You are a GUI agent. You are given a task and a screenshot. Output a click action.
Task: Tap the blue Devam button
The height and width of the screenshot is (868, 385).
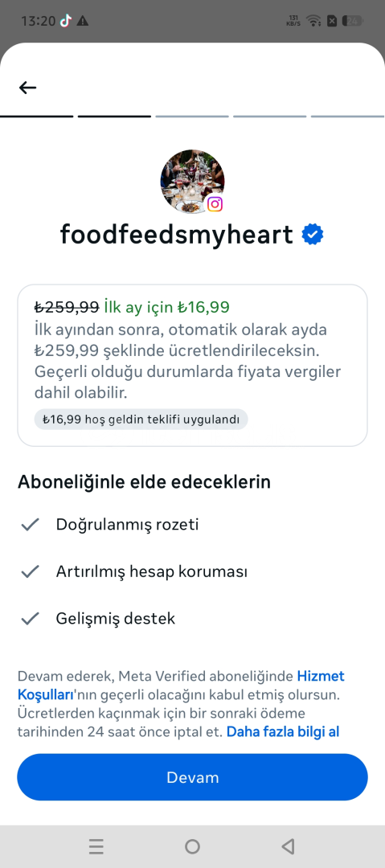(192, 777)
